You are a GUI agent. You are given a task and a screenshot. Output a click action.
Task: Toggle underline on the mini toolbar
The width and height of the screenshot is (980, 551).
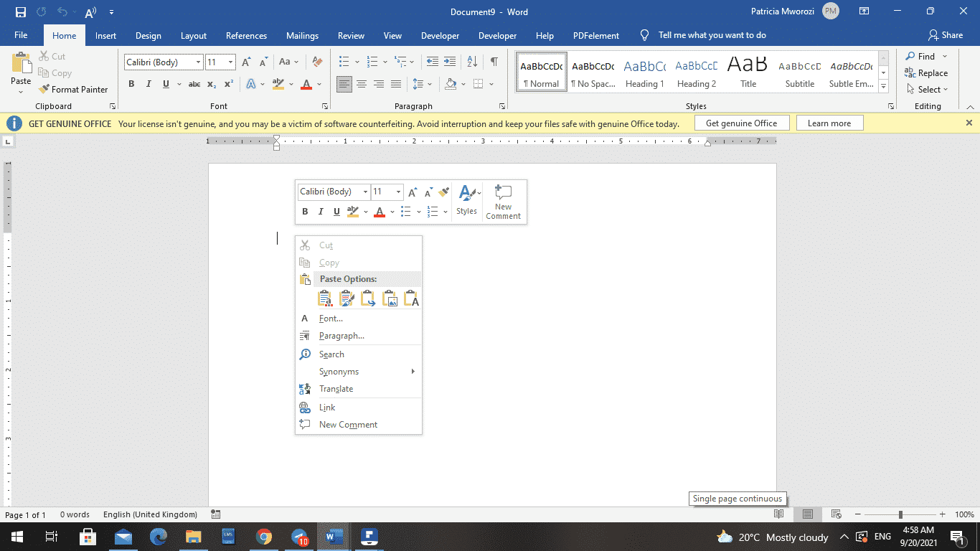click(336, 211)
